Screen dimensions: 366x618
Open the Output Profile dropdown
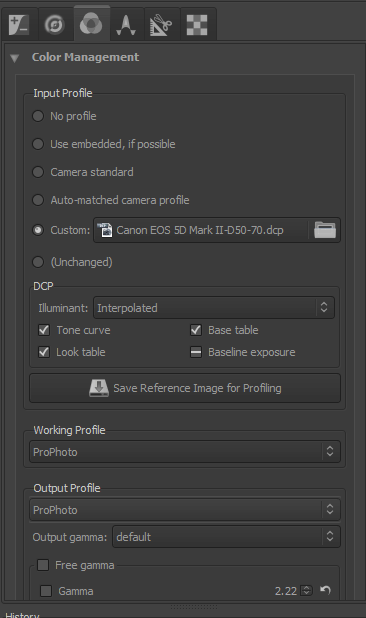click(x=185, y=510)
